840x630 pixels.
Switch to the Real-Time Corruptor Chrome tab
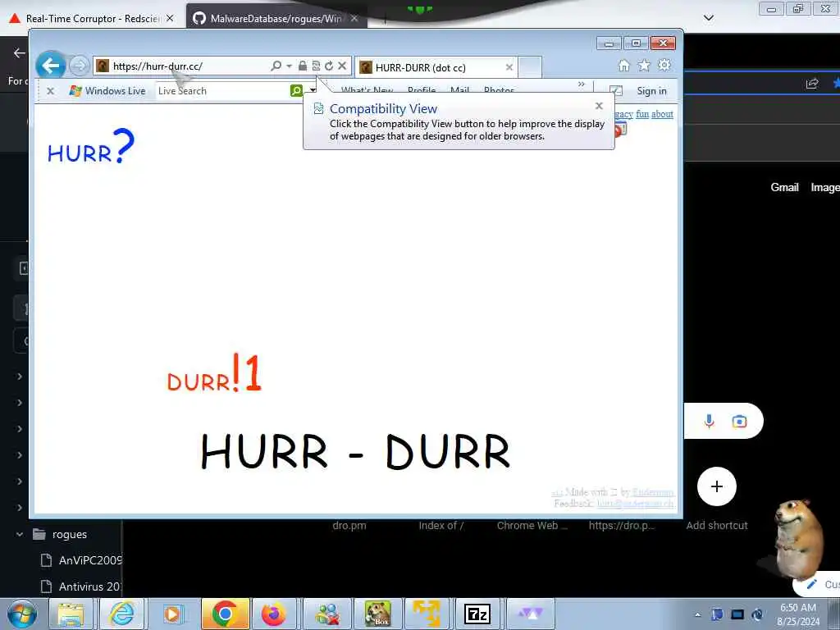pos(92,19)
